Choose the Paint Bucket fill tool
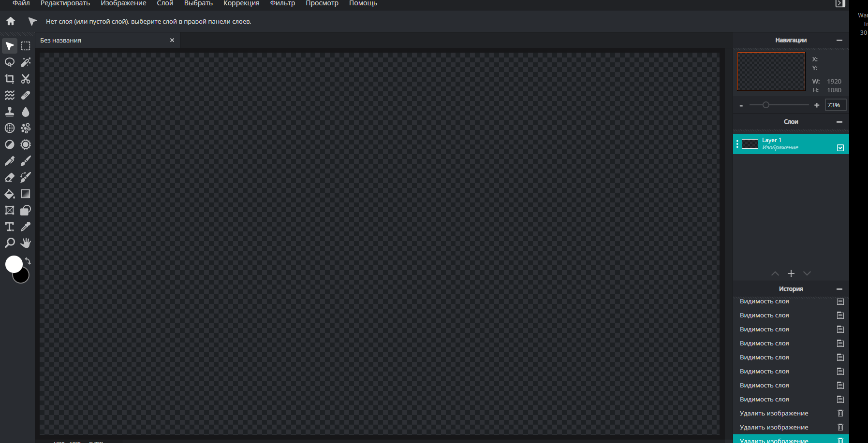Image resolution: width=868 pixels, height=443 pixels. (x=10, y=194)
